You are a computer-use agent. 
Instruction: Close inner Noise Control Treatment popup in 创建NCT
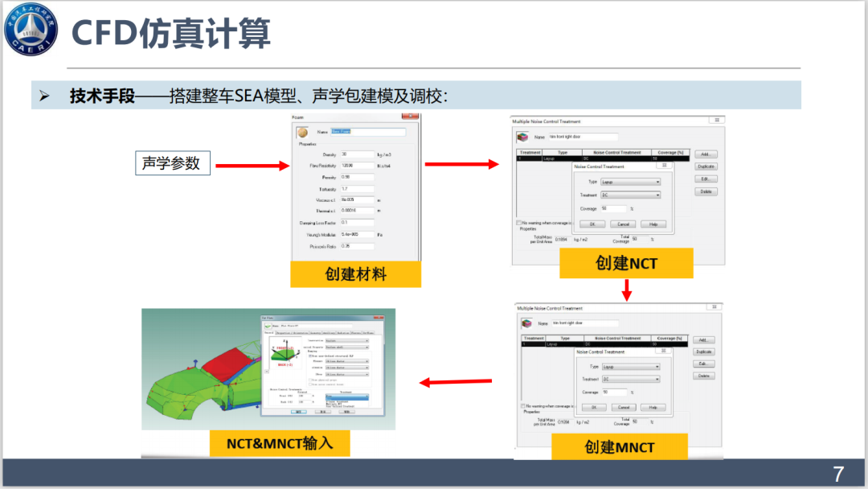point(664,166)
